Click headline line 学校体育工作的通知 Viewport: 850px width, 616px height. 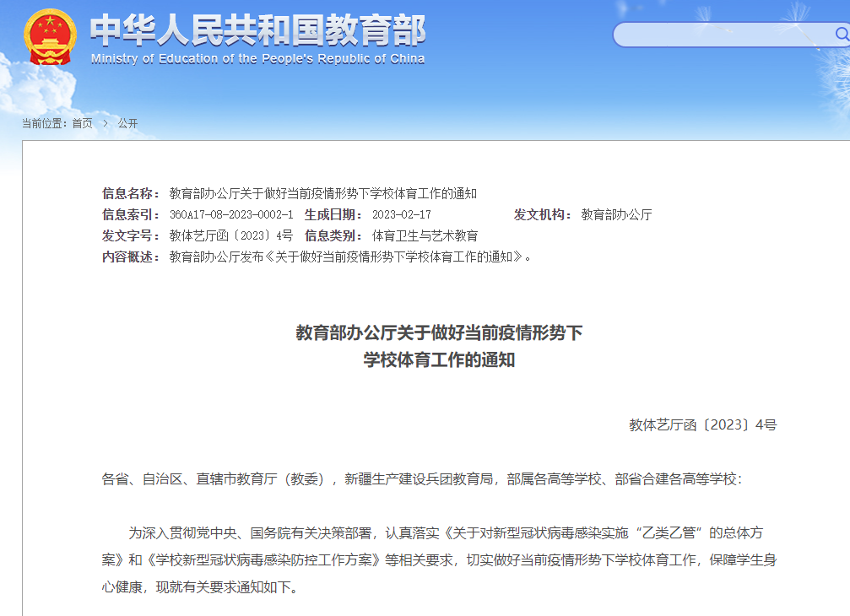(x=439, y=359)
